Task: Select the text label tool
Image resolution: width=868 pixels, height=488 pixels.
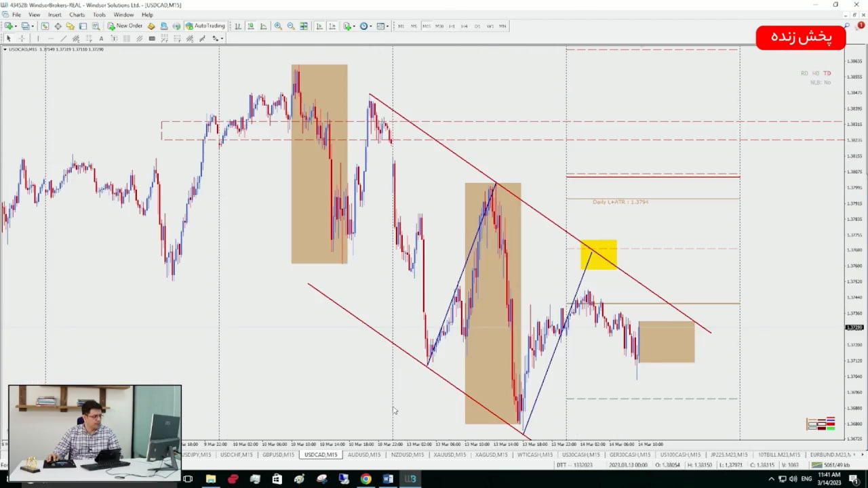Action: point(114,39)
